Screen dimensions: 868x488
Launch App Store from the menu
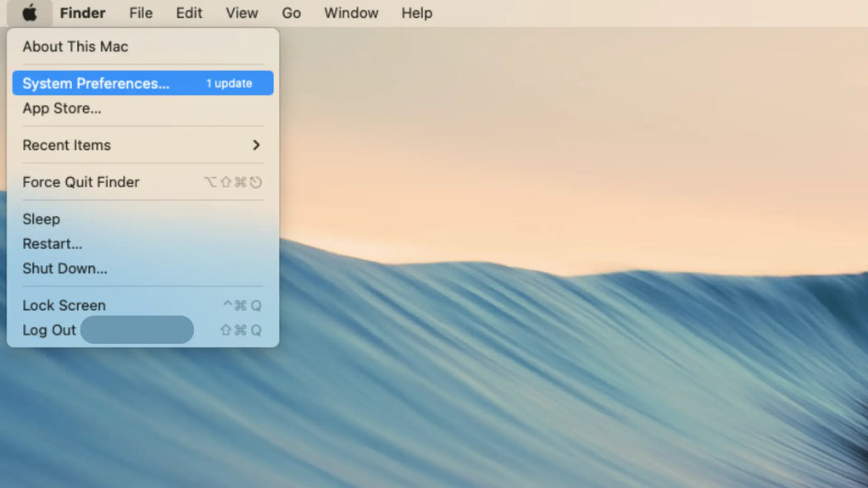coord(62,108)
